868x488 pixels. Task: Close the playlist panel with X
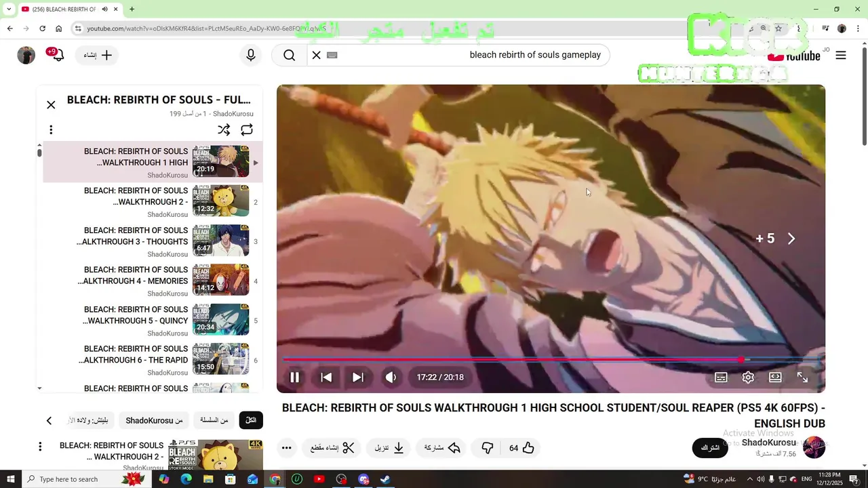[x=51, y=104]
